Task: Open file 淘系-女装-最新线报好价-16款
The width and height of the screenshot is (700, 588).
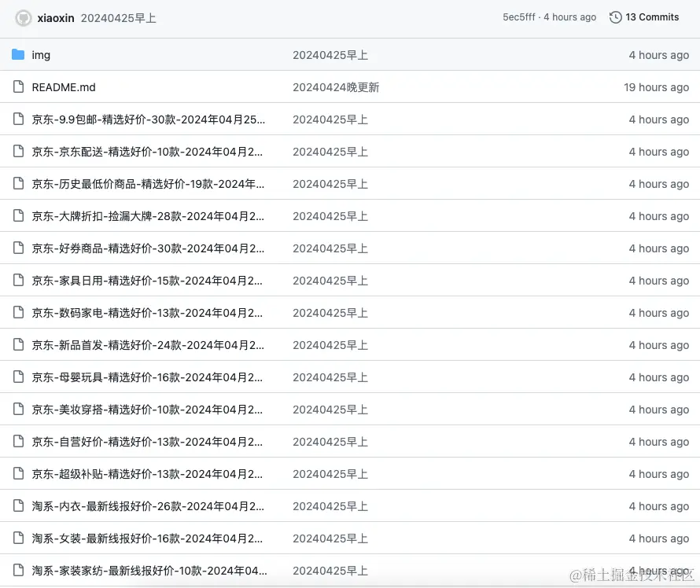Action: [147, 538]
